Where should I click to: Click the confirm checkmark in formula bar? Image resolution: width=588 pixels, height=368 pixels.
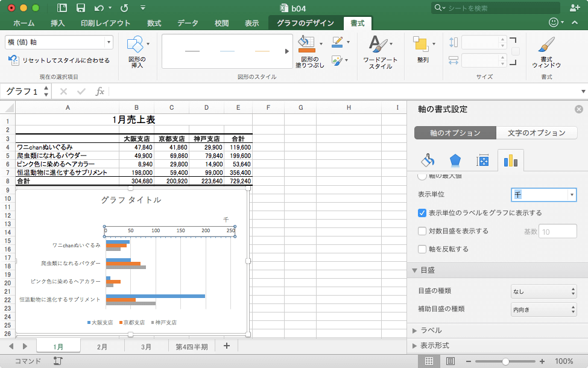tap(81, 91)
